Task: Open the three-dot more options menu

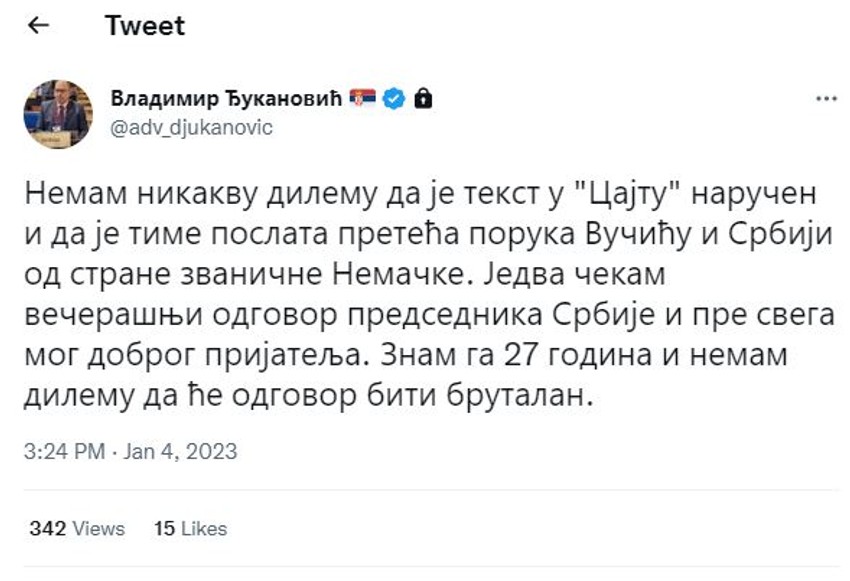Action: point(826,100)
